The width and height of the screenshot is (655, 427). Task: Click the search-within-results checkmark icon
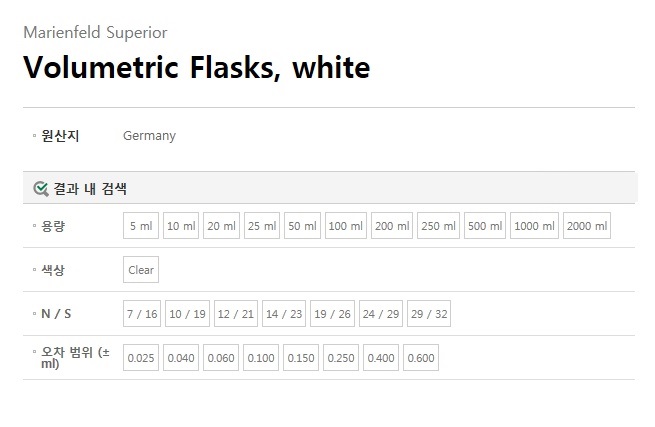pos(41,188)
